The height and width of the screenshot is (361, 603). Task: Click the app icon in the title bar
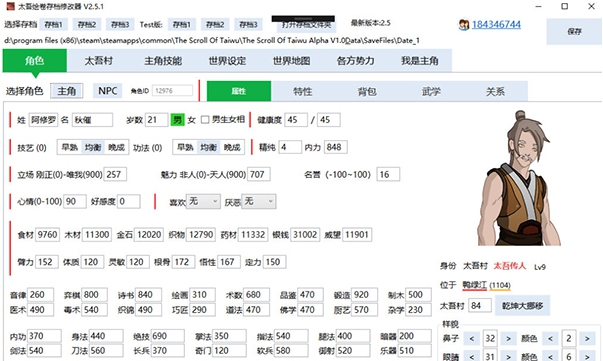(x=10, y=6)
